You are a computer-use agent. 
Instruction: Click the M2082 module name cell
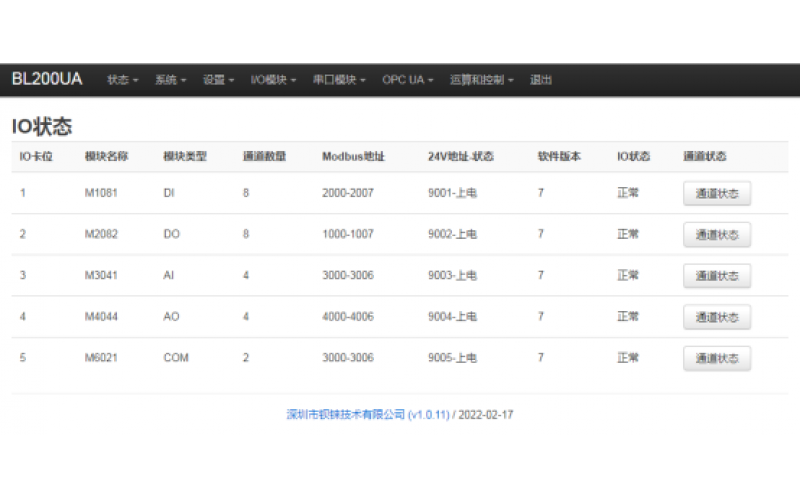pos(101,234)
